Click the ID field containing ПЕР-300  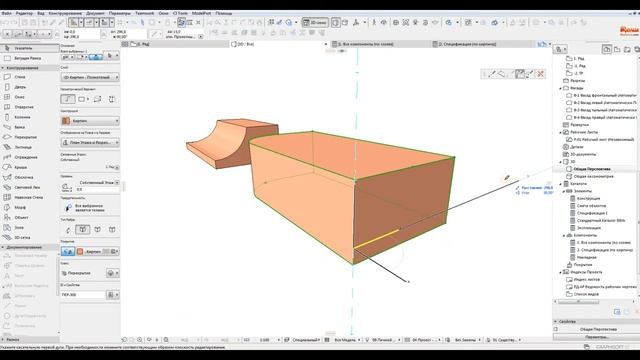tap(83, 294)
